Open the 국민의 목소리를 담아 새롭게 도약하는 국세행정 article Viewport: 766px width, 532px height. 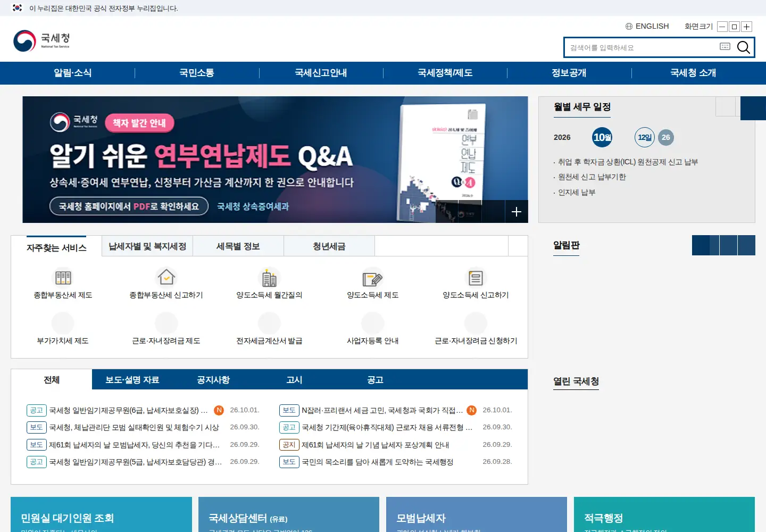tap(377, 462)
